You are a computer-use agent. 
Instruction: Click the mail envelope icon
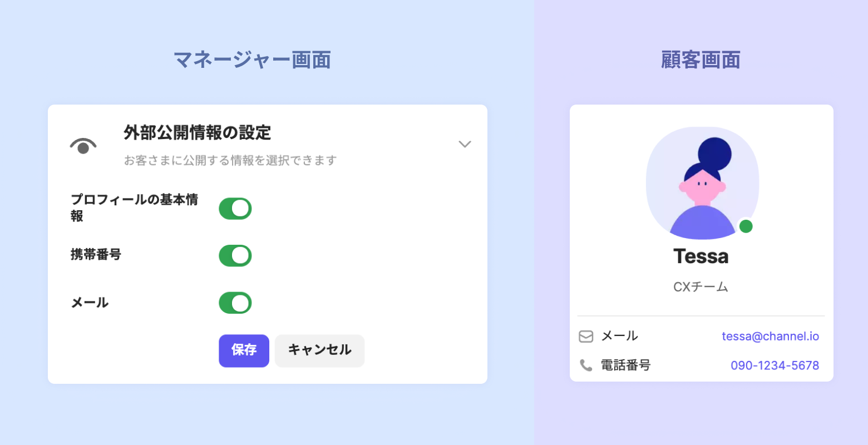pos(586,337)
